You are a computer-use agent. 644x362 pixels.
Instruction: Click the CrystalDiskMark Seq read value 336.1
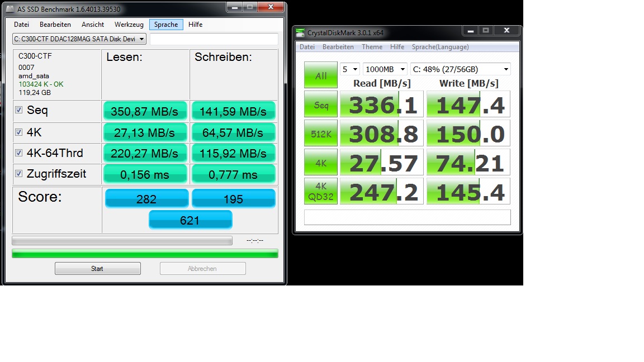point(382,104)
